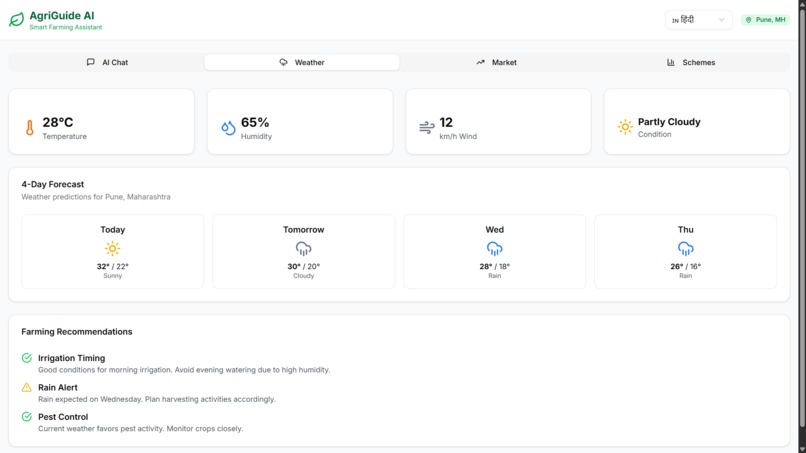Click the chat bubble icon

tap(90, 62)
